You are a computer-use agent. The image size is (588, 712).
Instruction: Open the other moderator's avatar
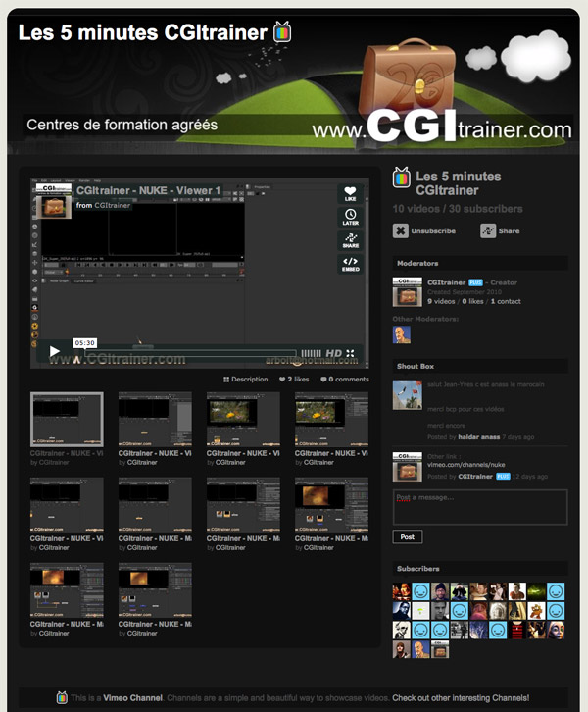click(x=402, y=334)
